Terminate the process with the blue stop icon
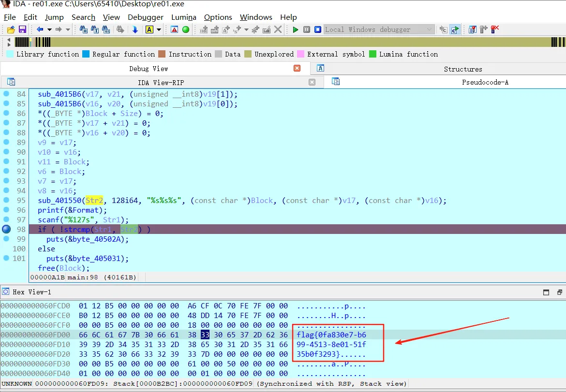This screenshot has height=392, width=566. [x=318, y=29]
